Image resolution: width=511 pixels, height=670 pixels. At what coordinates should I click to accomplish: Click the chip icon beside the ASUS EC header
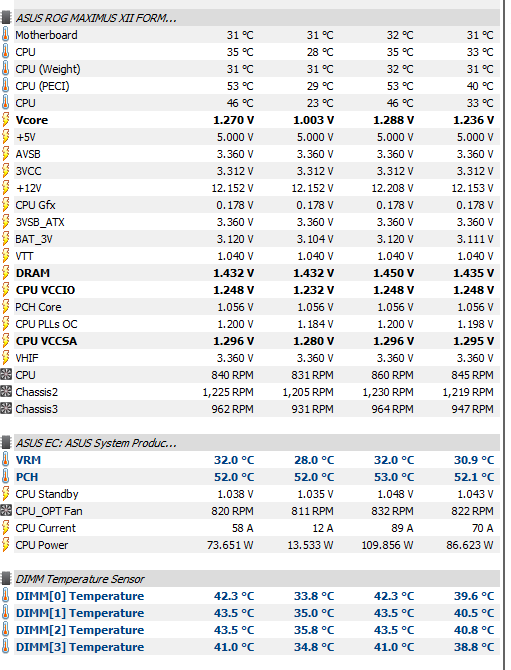pos(6,443)
